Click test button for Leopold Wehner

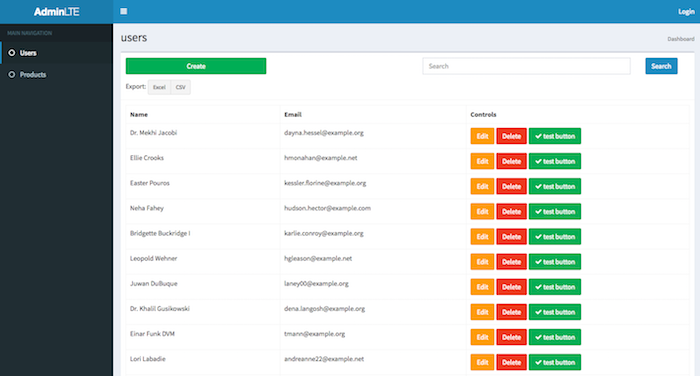click(x=555, y=262)
